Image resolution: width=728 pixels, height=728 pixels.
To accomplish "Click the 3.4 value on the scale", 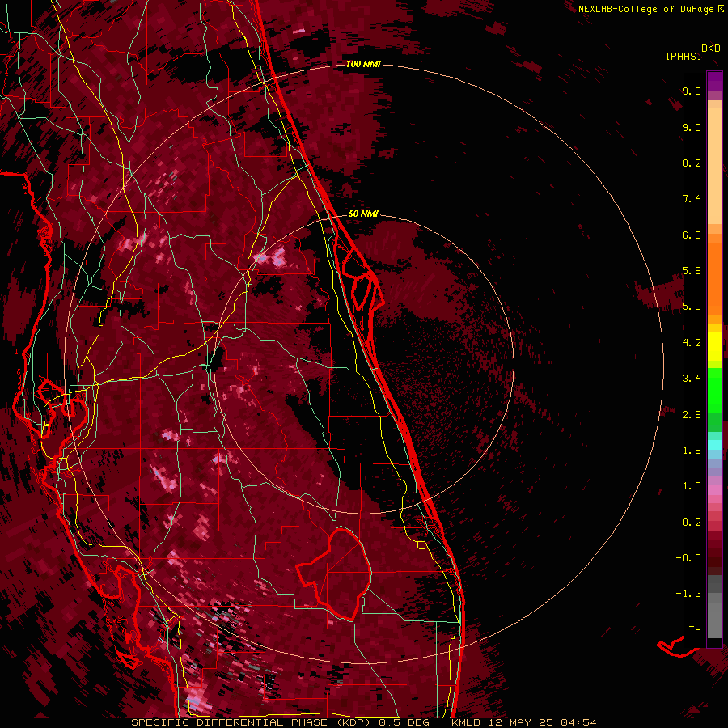I will point(692,379).
